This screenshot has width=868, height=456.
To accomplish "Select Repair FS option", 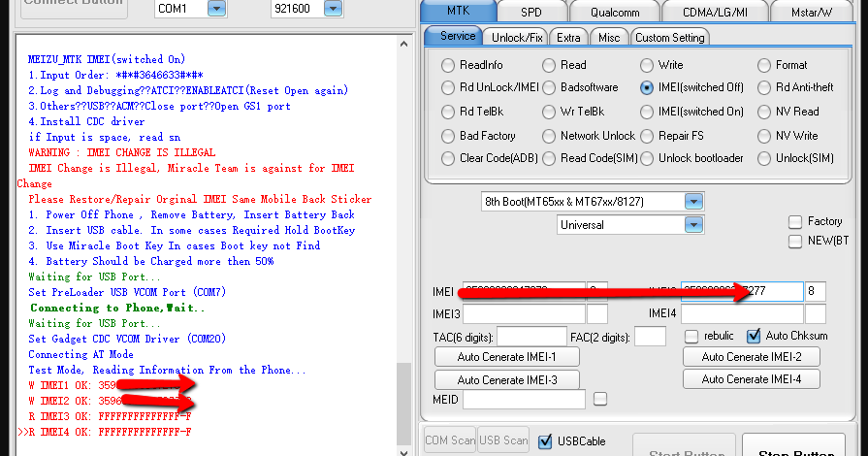I will 647,136.
